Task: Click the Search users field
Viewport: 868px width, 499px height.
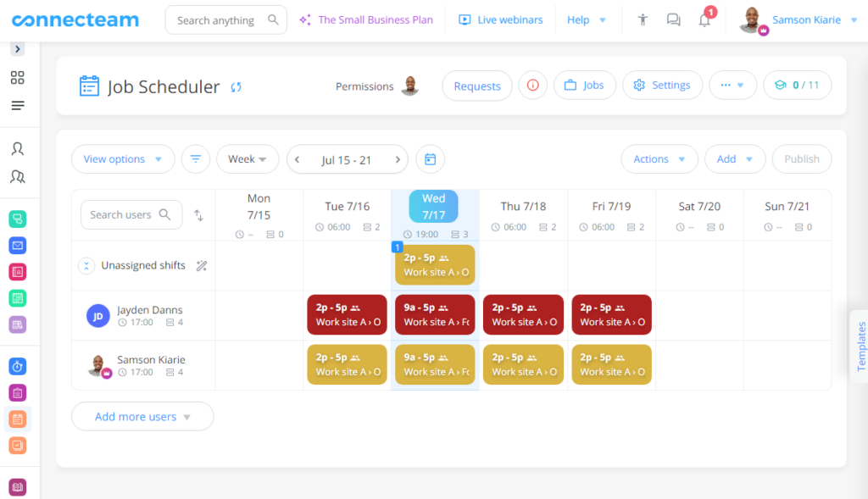Action: [x=123, y=215]
